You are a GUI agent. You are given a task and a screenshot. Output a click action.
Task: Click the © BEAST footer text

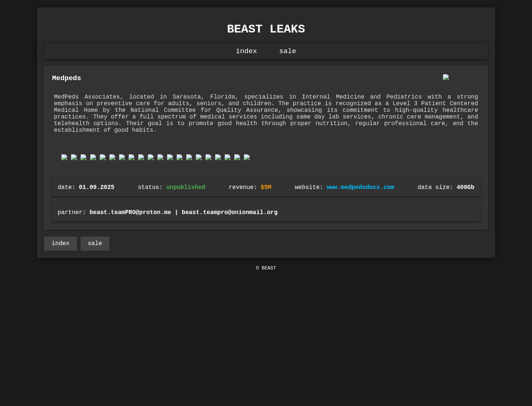click(x=266, y=268)
